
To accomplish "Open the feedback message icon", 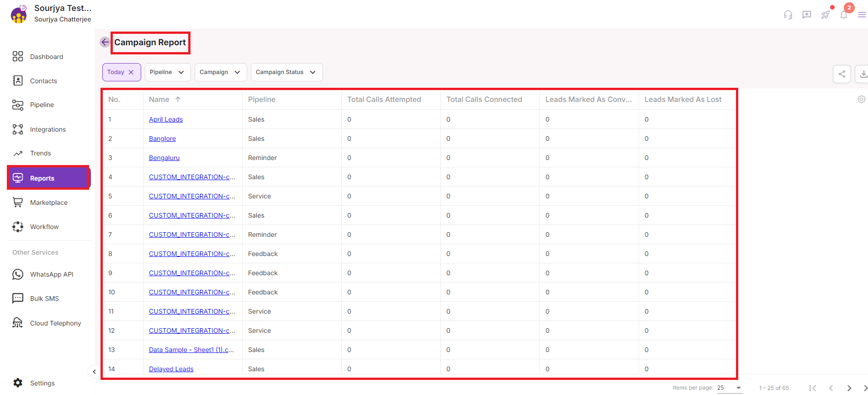I will pos(807,15).
